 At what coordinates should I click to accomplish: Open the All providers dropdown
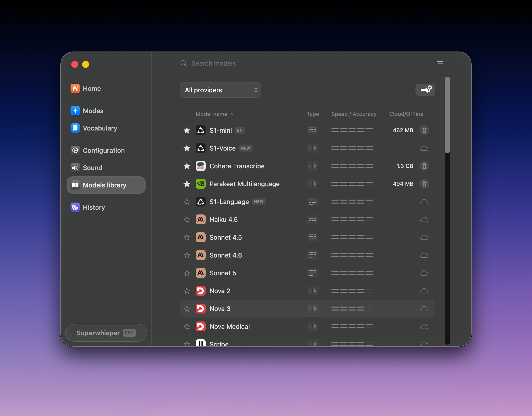(x=220, y=90)
